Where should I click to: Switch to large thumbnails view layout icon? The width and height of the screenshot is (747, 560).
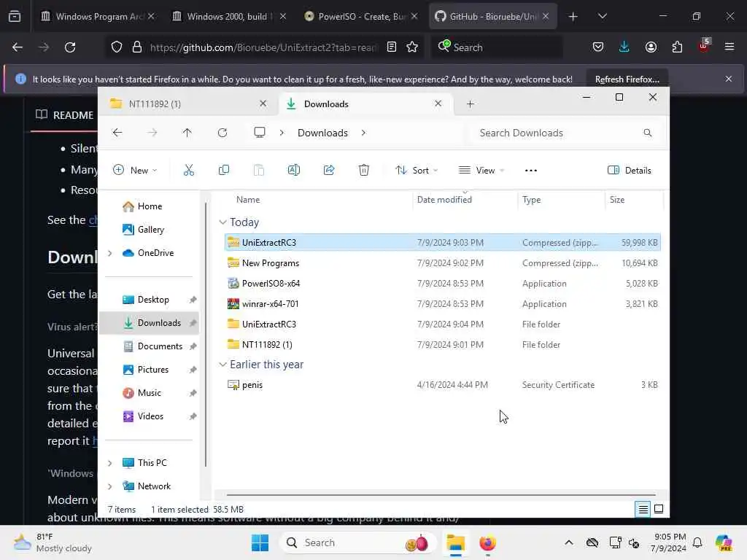[659, 509]
